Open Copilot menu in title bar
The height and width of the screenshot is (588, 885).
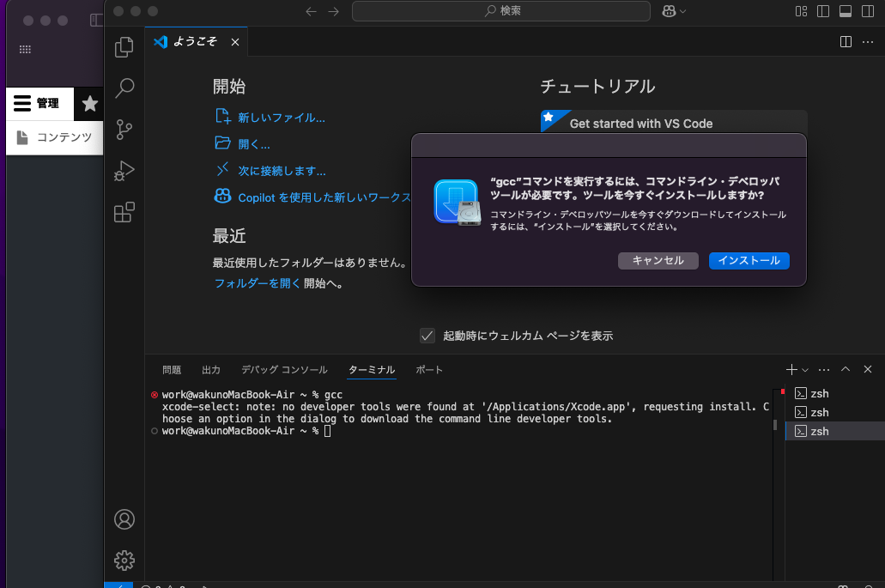[x=673, y=11]
